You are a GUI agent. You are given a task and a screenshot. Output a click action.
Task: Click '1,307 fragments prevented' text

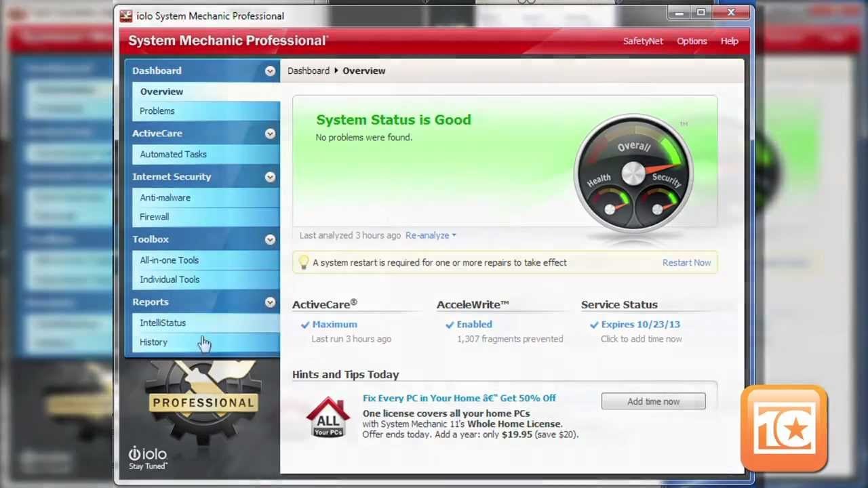(510, 339)
